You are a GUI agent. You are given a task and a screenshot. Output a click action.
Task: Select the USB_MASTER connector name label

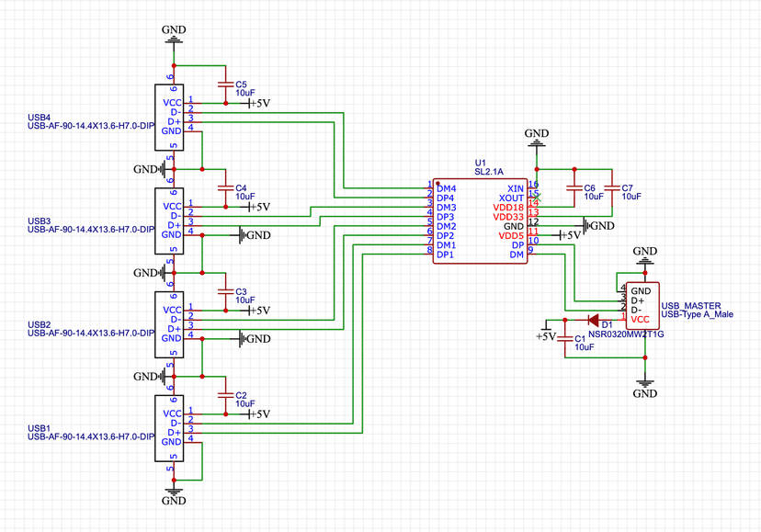tap(691, 305)
